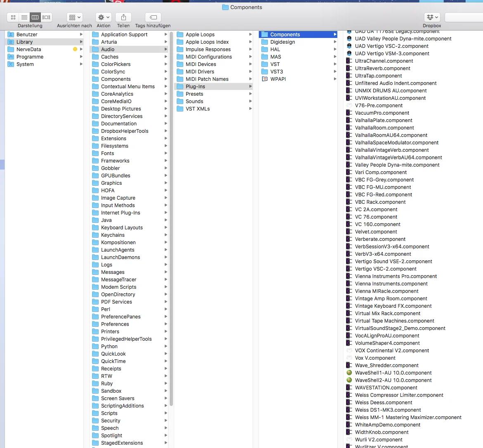Screen dimensions: 483x448
Task: Expand the Audio folder arrow
Action: (x=166, y=49)
